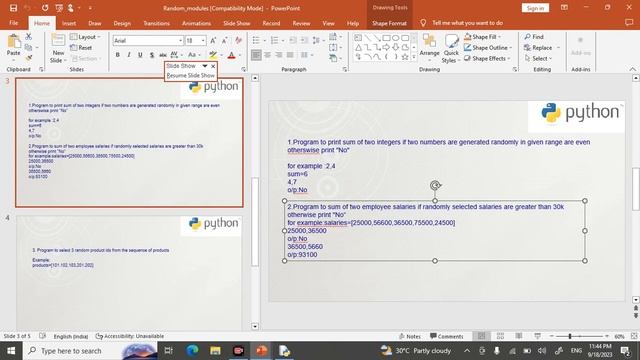This screenshot has width=640, height=360.
Task: Click Tell me what you want to do
Action: tap(467, 23)
